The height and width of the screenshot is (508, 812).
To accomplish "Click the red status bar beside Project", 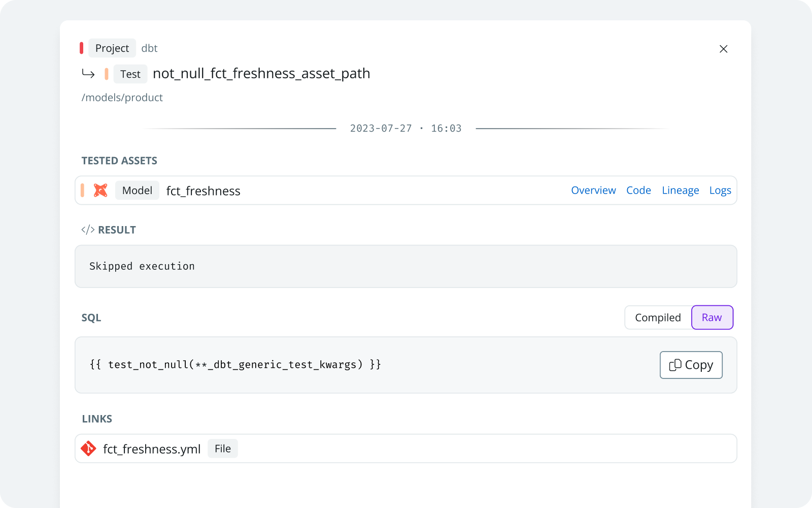I will click(81, 48).
